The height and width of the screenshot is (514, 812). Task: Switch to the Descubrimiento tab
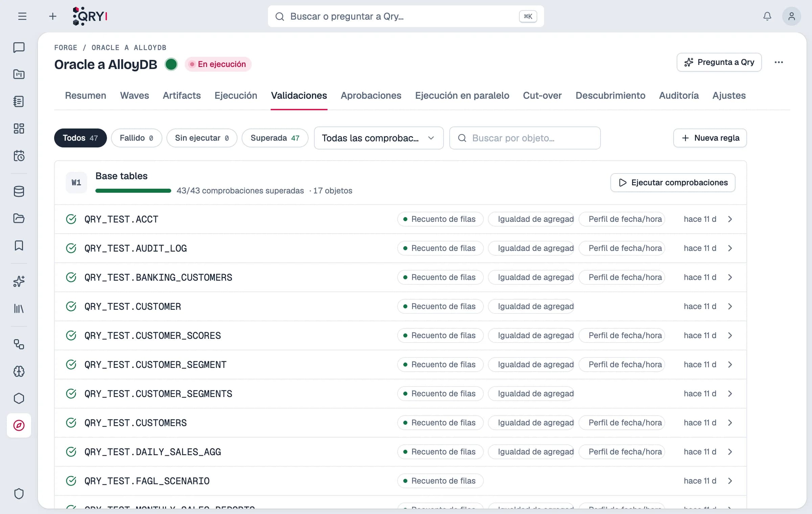tap(610, 95)
